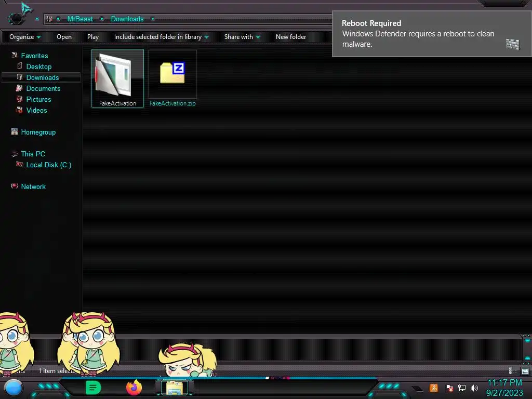
Task: Click the Desktop sidebar icon
Action: click(20, 66)
